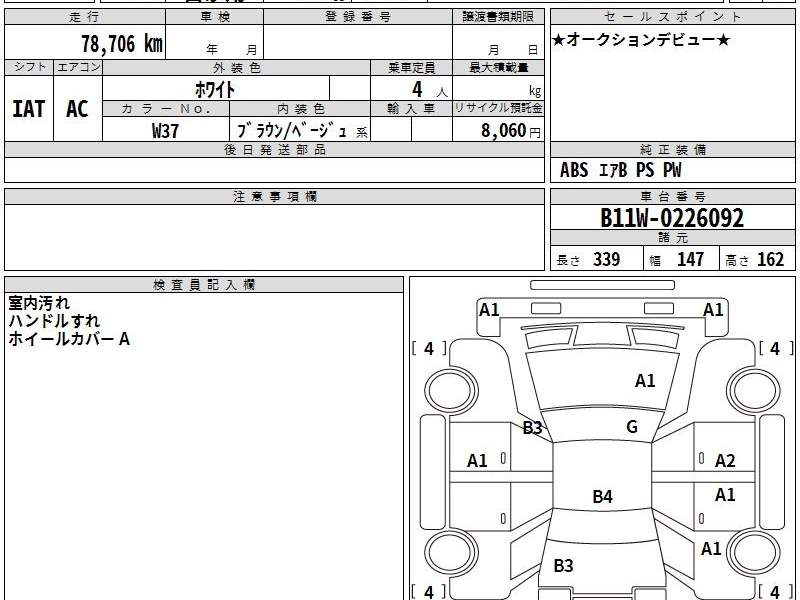The height and width of the screenshot is (600, 800).
Task: Select the セールスポイント heading
Action: point(672,17)
